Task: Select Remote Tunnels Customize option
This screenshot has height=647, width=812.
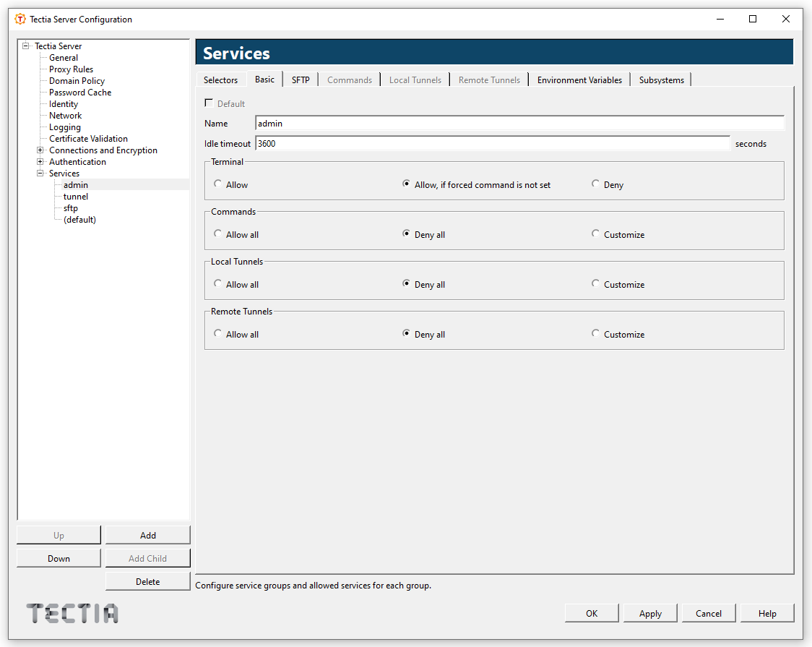Action: (595, 333)
